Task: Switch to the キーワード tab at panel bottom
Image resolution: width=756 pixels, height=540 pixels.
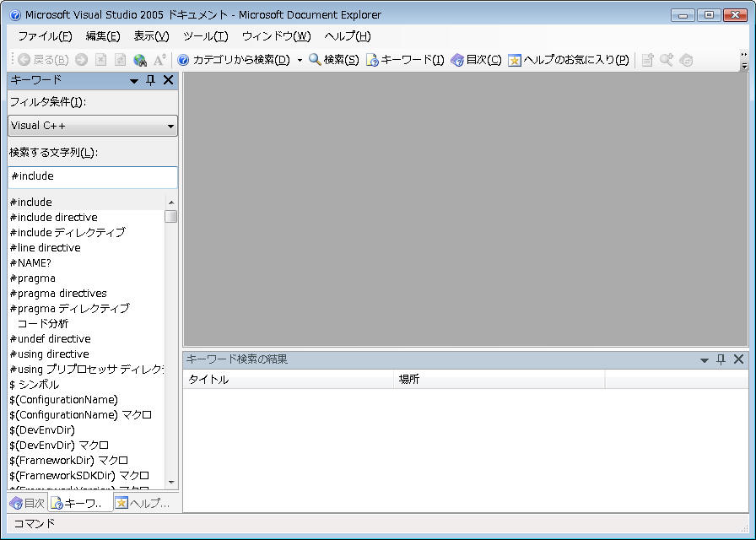Action: [x=80, y=504]
